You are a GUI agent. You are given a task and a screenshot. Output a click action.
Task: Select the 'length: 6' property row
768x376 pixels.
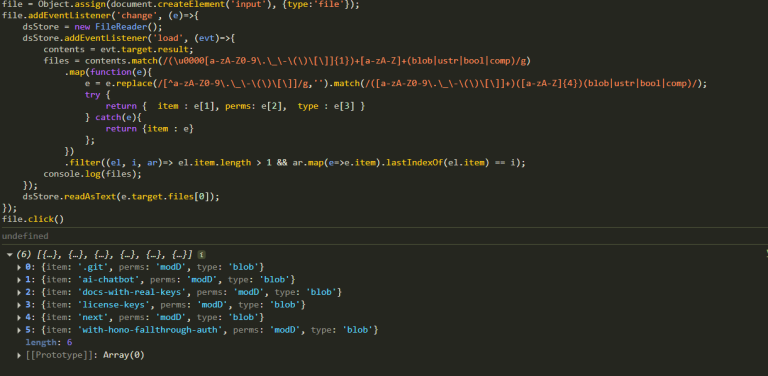[48, 343]
